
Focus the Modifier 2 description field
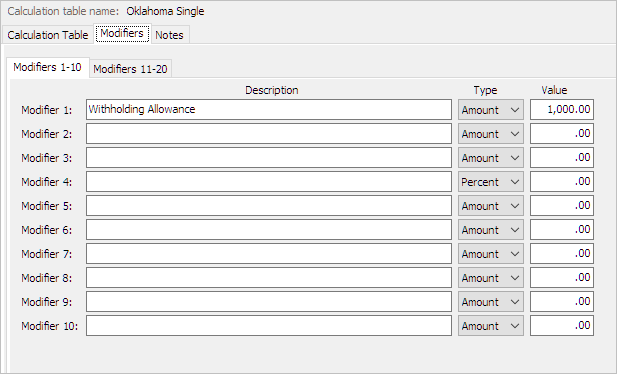[269, 133]
